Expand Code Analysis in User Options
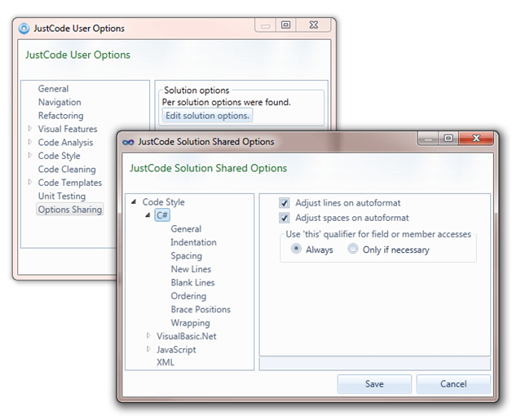This screenshot has width=512, height=420. 30,142
